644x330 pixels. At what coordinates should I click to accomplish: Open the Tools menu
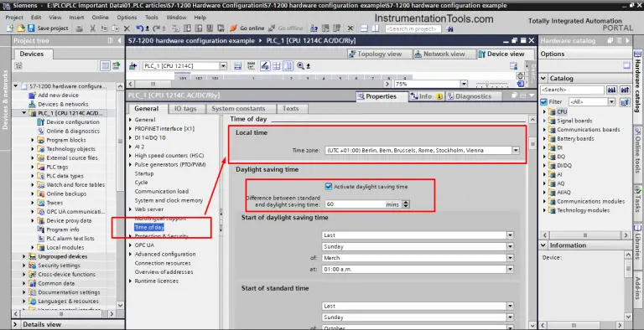click(152, 18)
